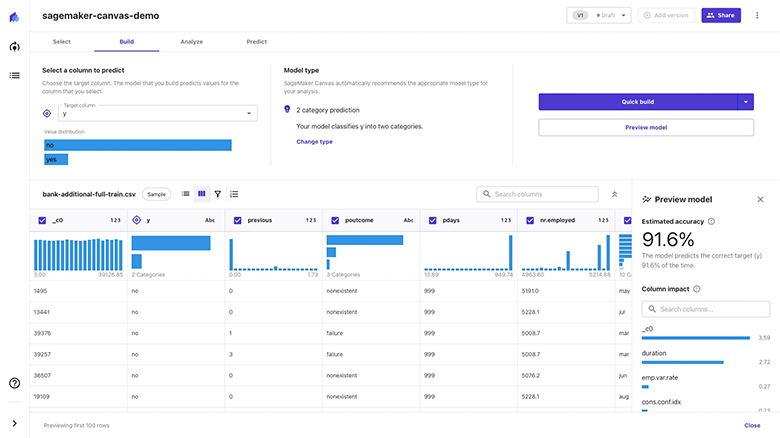
Task: Click the Change type link
Action: (x=314, y=142)
